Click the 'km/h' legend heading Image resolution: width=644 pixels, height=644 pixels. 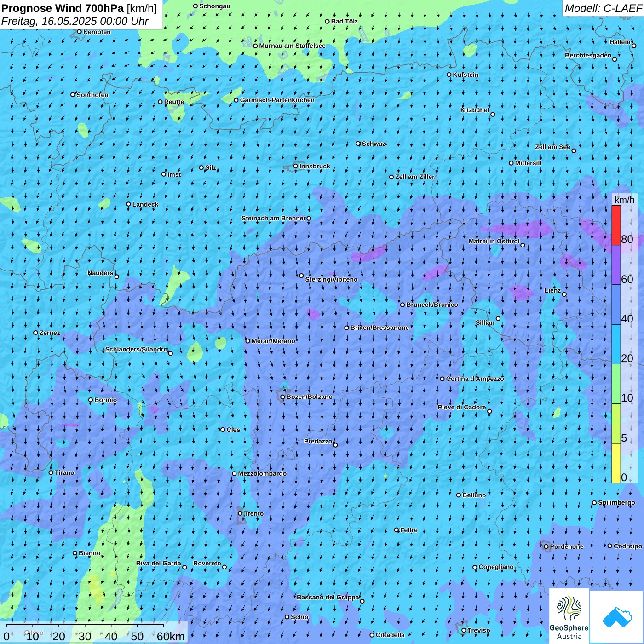pyautogui.click(x=624, y=200)
